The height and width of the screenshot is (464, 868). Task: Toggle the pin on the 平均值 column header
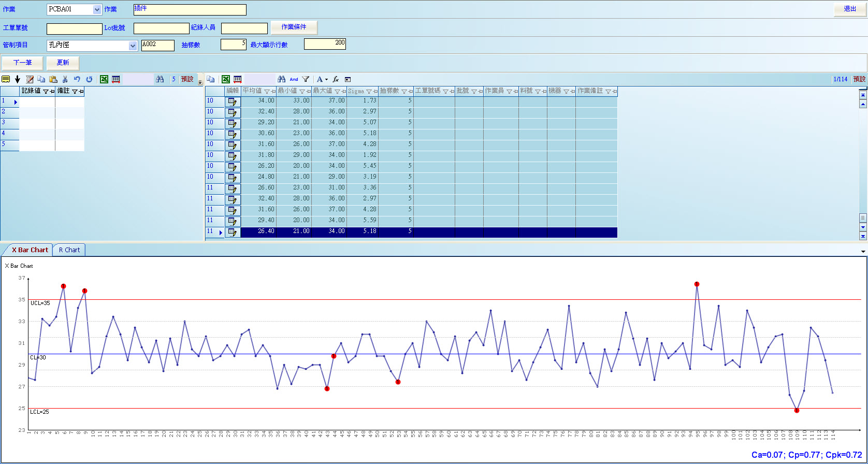pyautogui.click(x=272, y=92)
